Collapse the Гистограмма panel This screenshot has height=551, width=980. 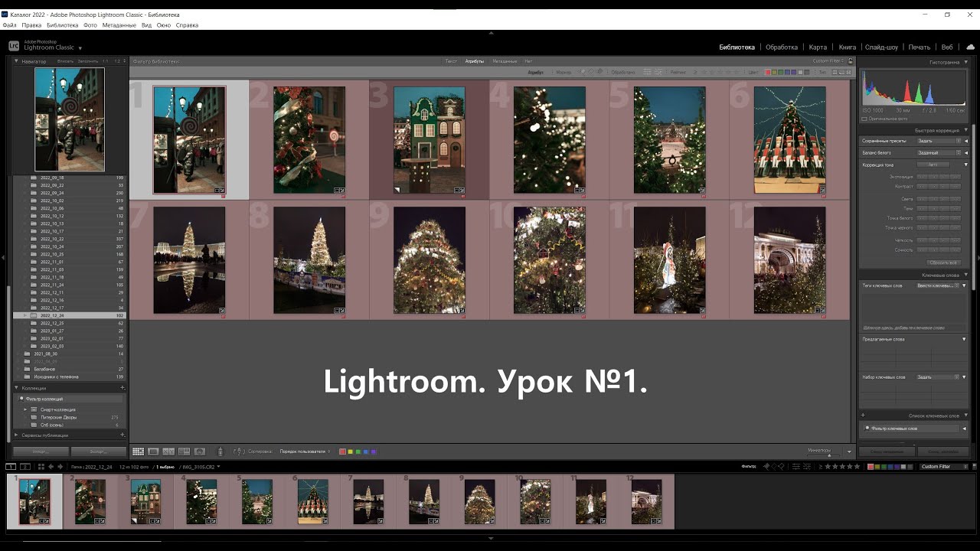[965, 62]
